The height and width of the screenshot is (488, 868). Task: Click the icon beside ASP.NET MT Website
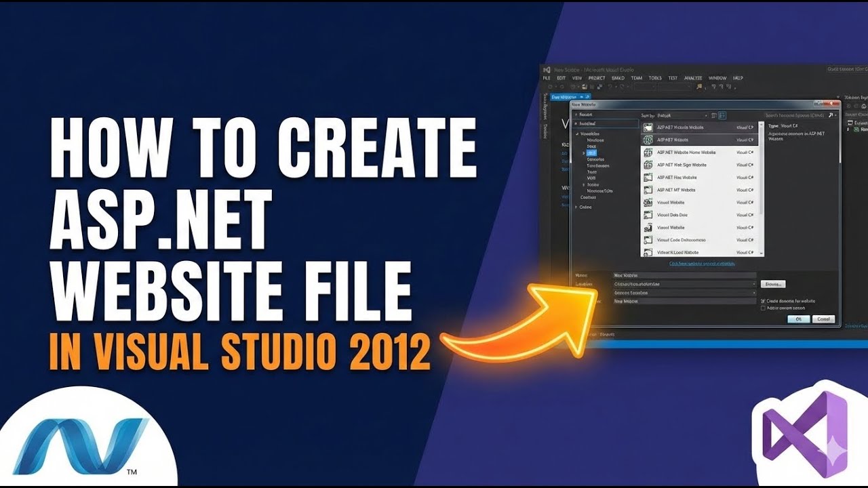(648, 190)
